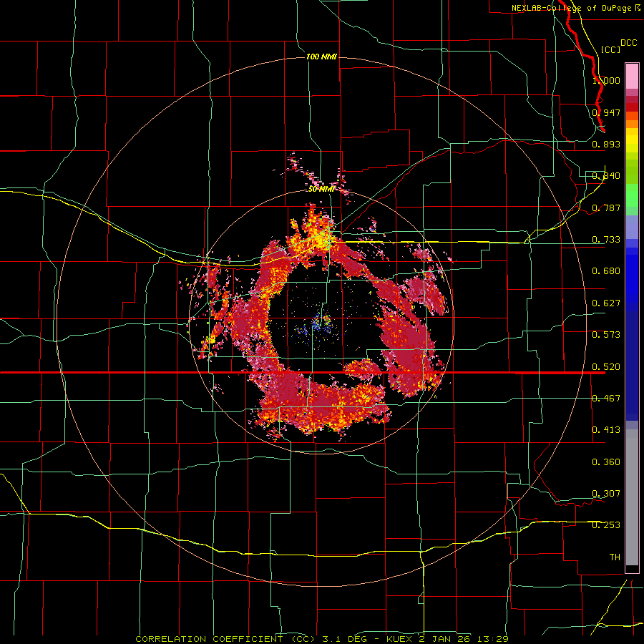Click the 3.1 DEG elevation text
The height and width of the screenshot is (644, 644).
345,639
